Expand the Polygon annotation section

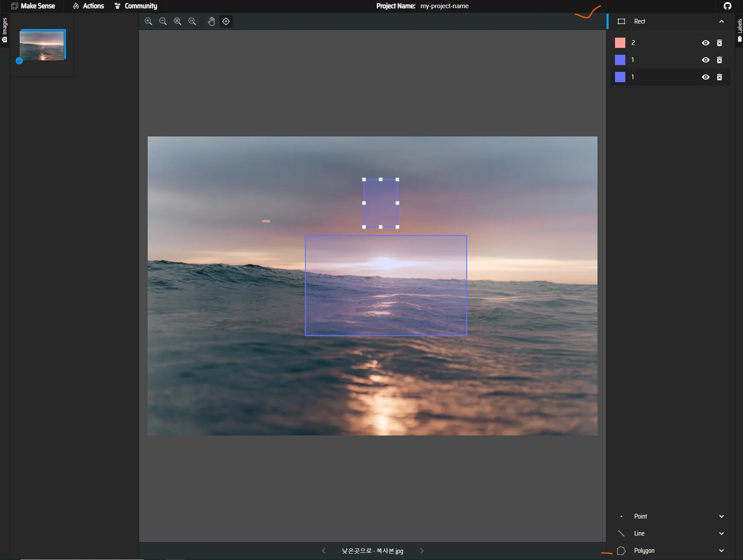pos(721,551)
